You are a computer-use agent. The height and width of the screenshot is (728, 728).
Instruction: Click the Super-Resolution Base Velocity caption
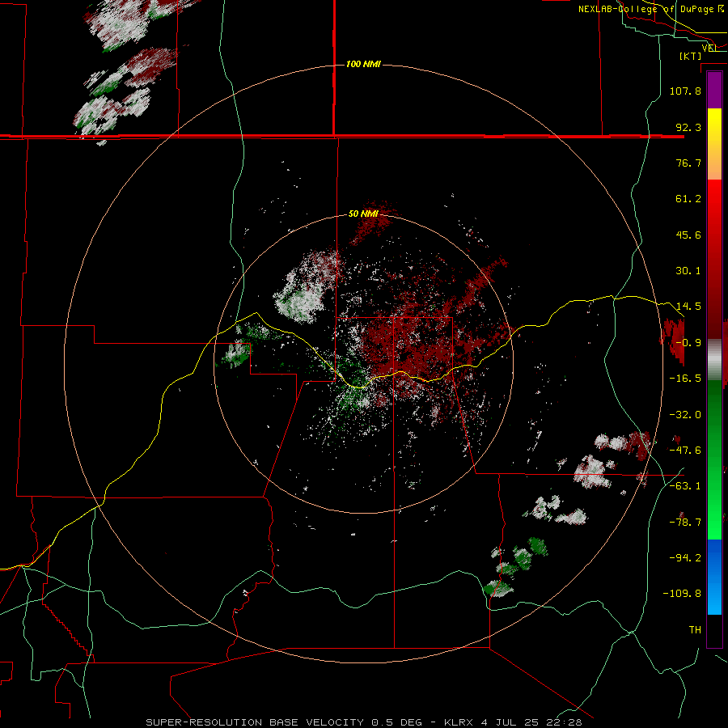[x=364, y=722]
